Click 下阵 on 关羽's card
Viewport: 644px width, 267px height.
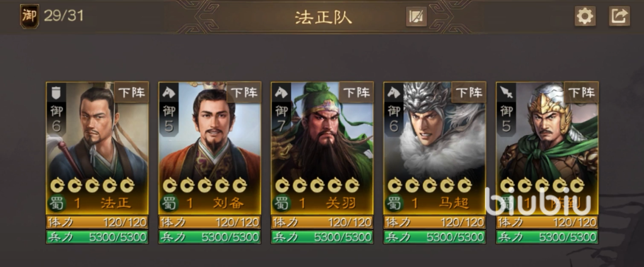point(356,92)
